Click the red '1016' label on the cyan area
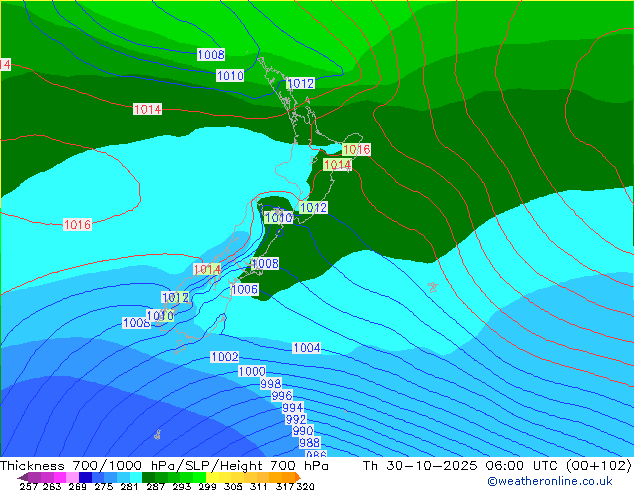Screen dimensions: 634x490 78,225
